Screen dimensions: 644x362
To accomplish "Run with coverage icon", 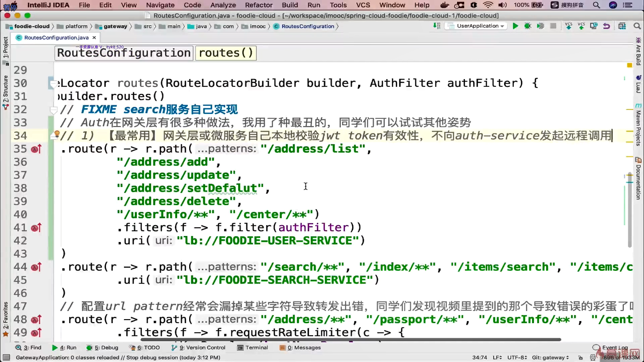I will (540, 26).
